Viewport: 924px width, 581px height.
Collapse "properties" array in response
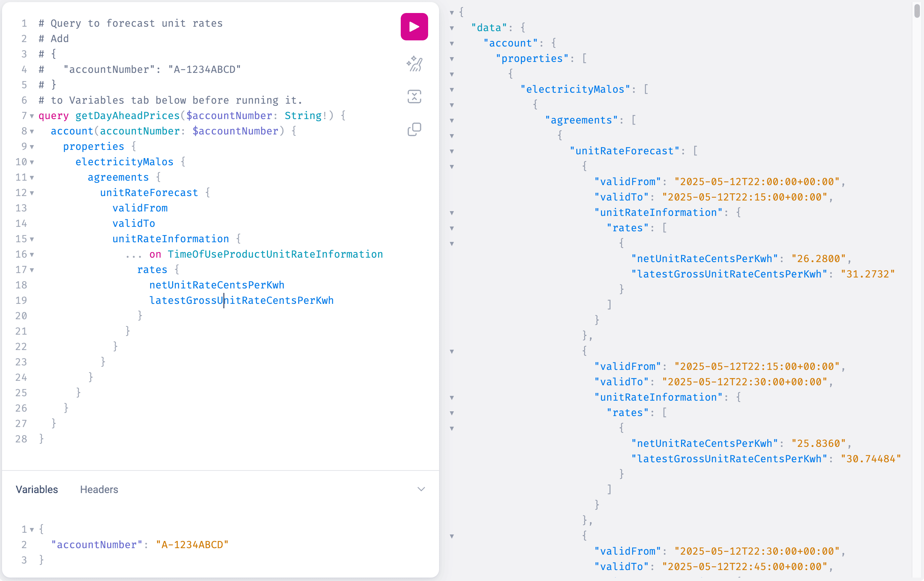(x=452, y=59)
